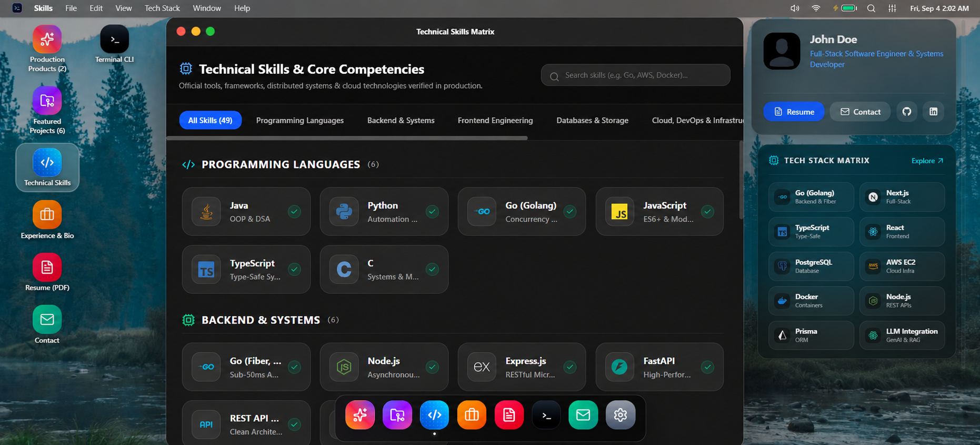Click the Go (Golang) skill card
Screen dimensions: 980x445
(522, 212)
